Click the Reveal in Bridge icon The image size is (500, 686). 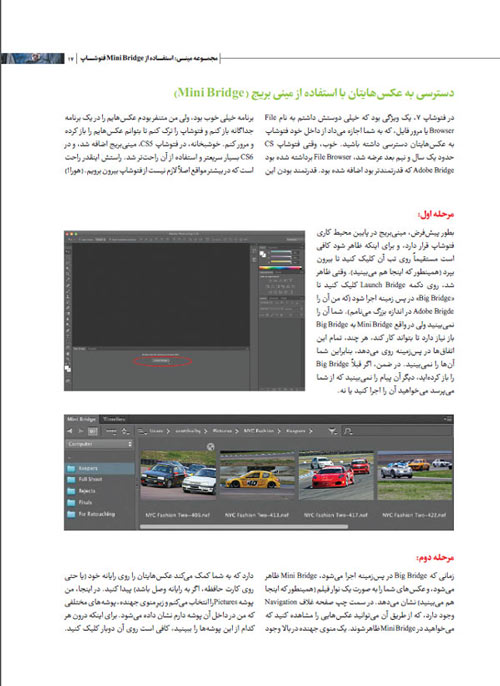[93, 431]
